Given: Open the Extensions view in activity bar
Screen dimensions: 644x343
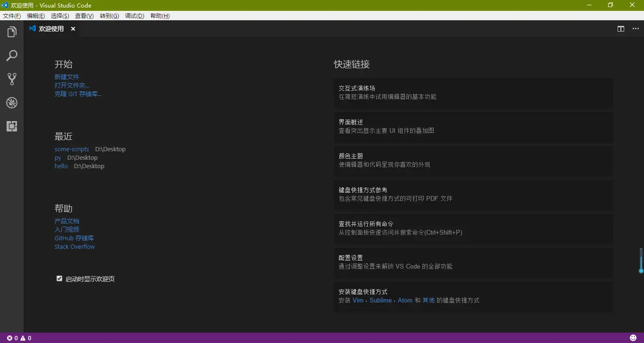Looking at the screenshot, I should (12, 126).
